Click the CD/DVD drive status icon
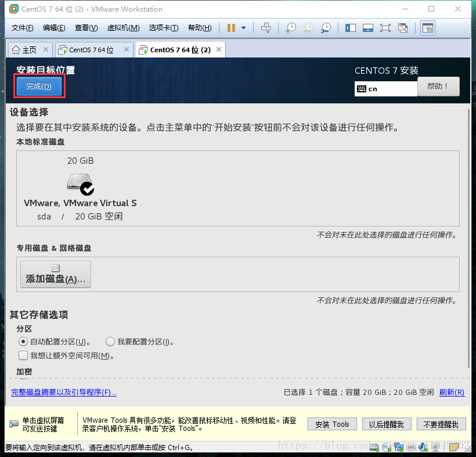 [387, 447]
